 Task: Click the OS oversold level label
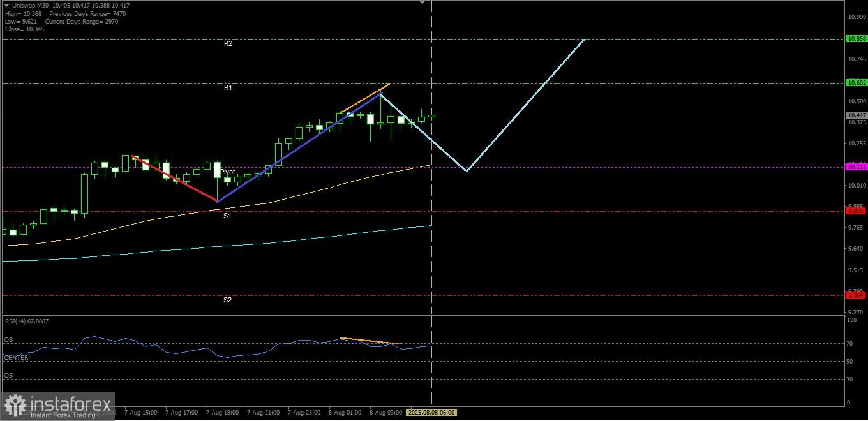tap(9, 376)
